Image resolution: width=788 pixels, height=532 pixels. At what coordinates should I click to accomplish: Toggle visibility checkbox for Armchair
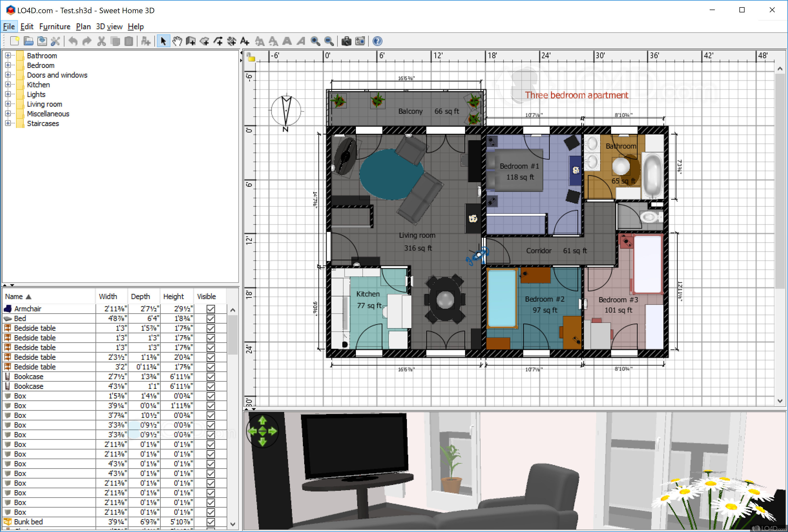coord(211,309)
